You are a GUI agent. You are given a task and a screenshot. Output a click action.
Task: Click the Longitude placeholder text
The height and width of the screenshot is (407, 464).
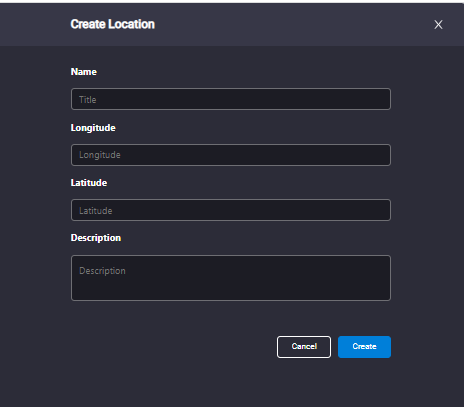100,155
